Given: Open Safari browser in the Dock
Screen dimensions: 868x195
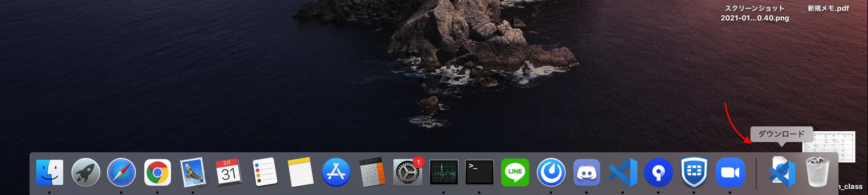Looking at the screenshot, I should 121,172.
